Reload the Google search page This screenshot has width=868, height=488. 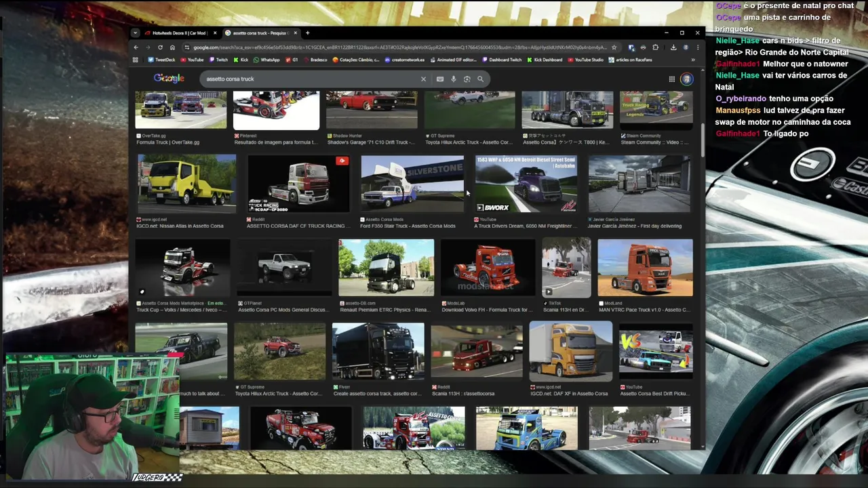coord(160,47)
